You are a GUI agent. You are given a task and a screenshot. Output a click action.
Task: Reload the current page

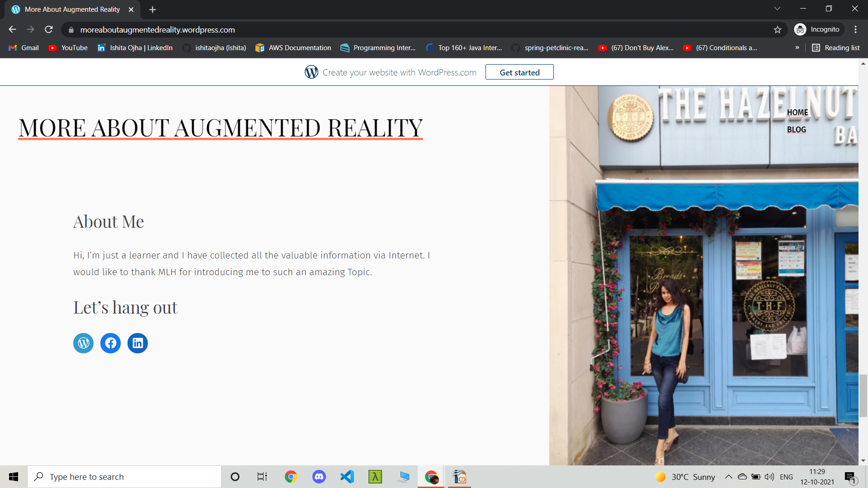49,30
